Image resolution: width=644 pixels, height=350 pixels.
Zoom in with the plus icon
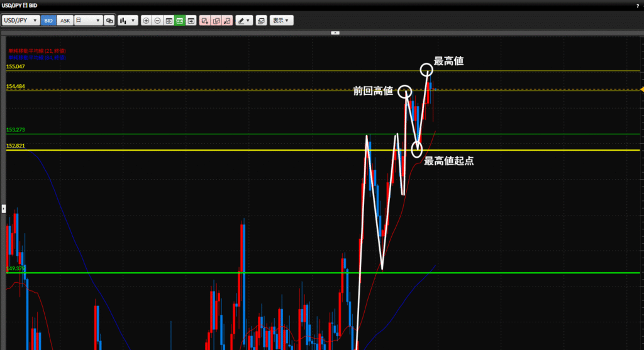coord(147,20)
